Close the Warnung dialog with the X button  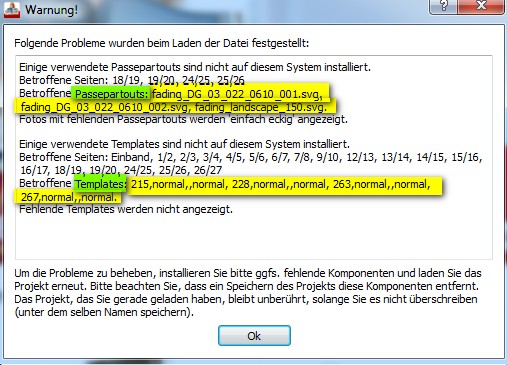click(481, 6)
